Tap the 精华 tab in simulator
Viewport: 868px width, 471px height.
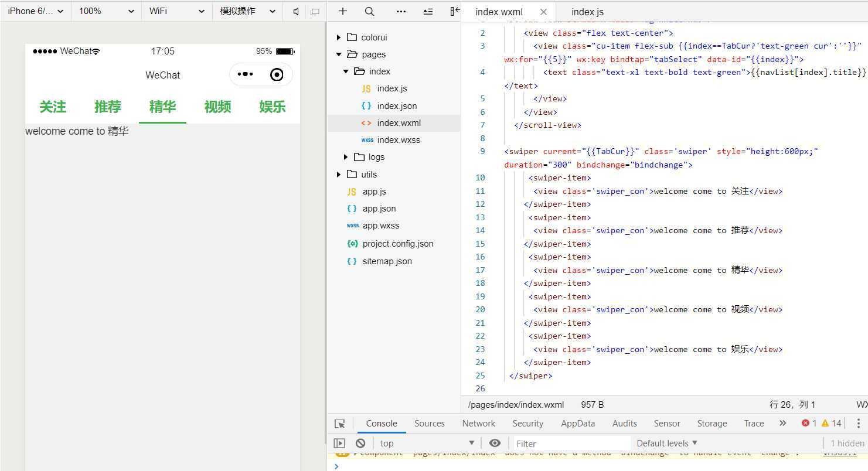pos(163,107)
